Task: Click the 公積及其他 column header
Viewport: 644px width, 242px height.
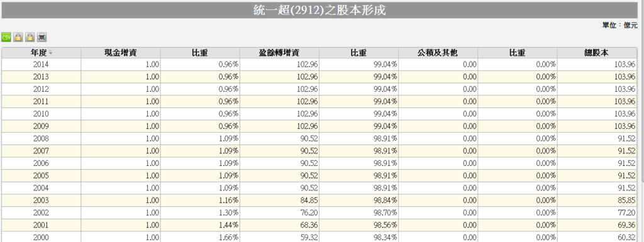Action: [x=438, y=53]
